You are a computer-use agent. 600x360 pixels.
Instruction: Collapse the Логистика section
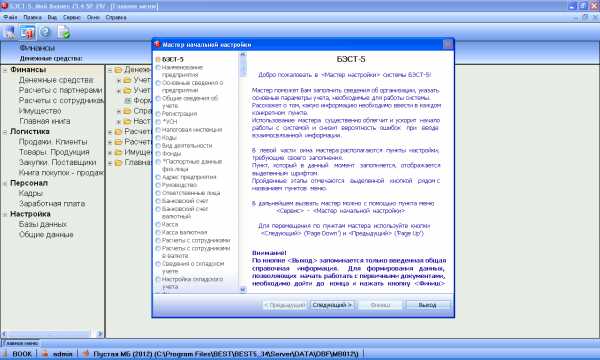(5, 132)
